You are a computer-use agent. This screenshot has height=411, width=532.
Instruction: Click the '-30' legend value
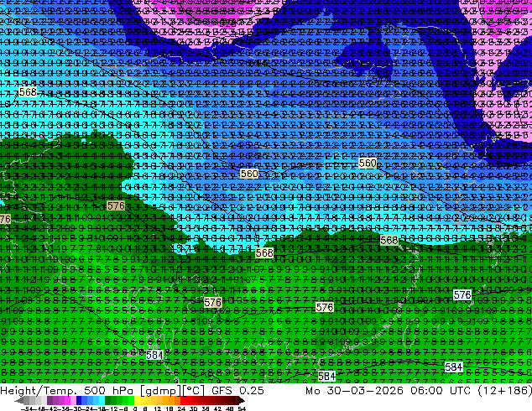point(76,408)
